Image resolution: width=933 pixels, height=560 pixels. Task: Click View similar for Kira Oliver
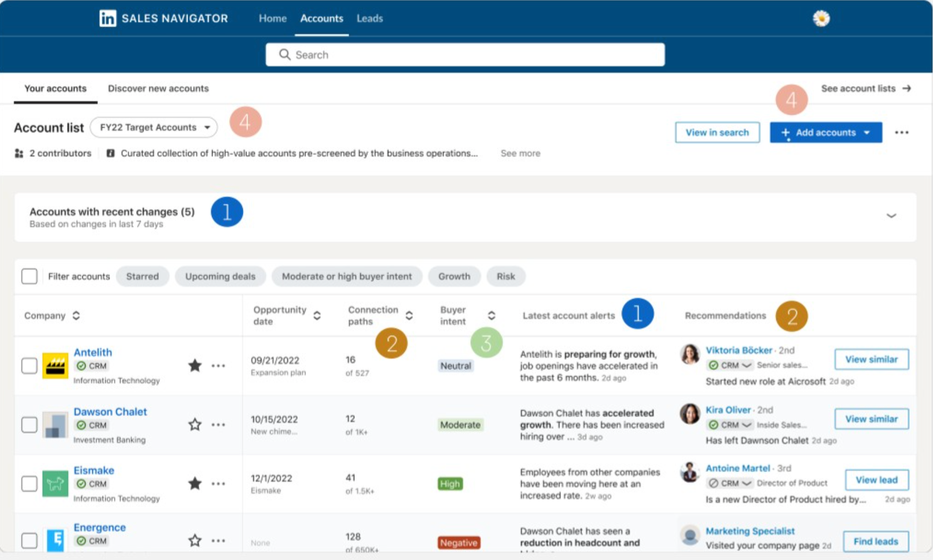pyautogui.click(x=871, y=419)
